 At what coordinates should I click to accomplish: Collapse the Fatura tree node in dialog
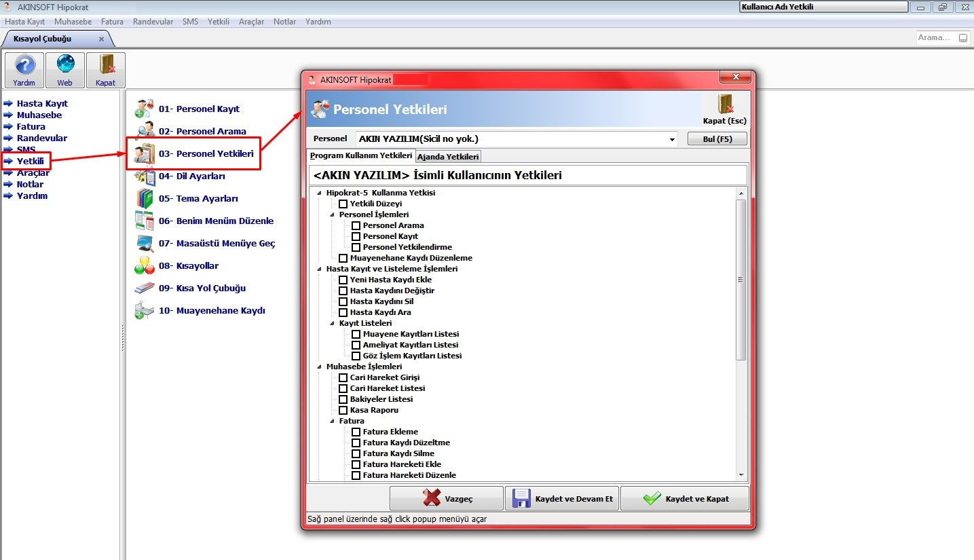(x=332, y=421)
